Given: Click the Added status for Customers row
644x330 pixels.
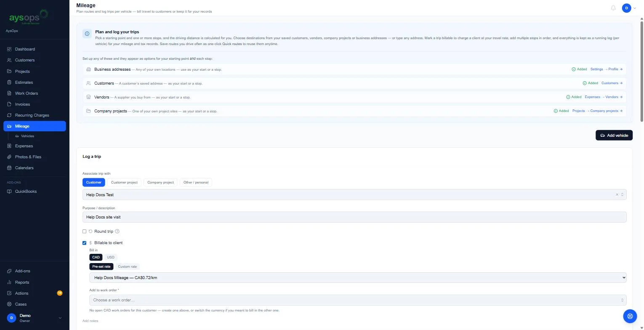Looking at the screenshot, I should (x=591, y=83).
